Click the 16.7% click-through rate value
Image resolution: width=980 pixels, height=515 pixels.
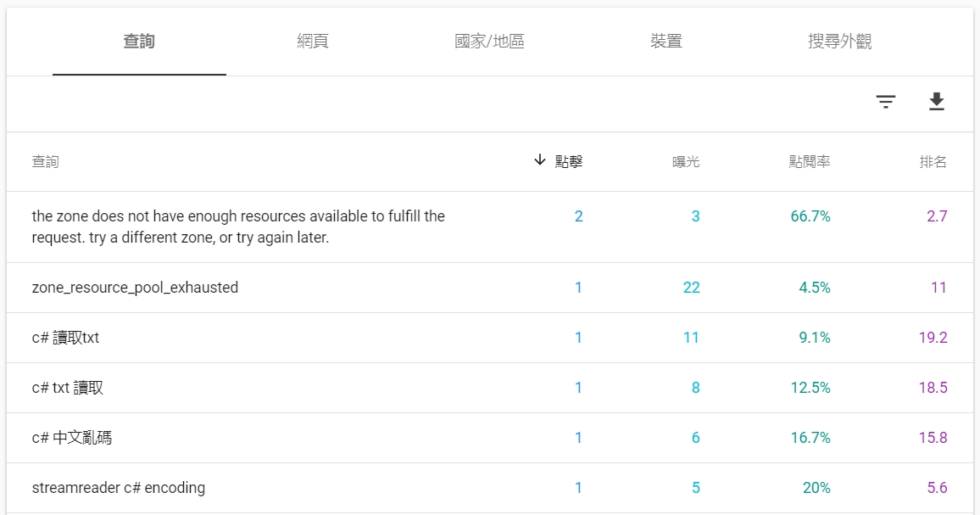pos(810,438)
